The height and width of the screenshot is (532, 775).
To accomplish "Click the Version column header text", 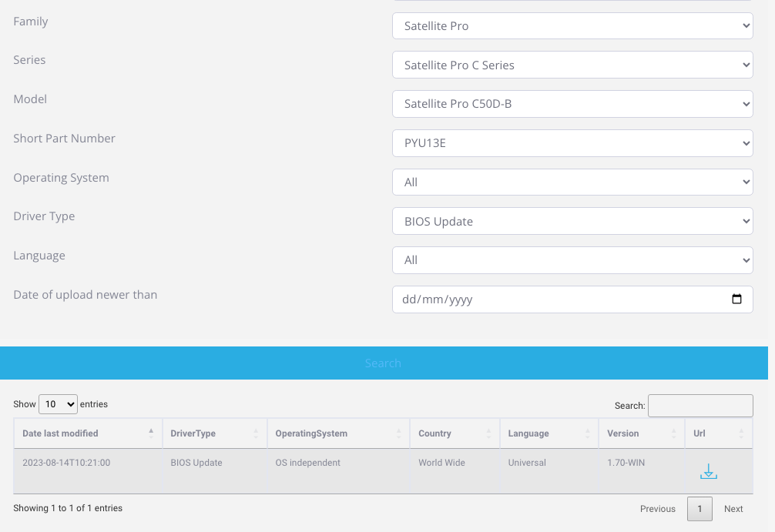I will coord(622,433).
